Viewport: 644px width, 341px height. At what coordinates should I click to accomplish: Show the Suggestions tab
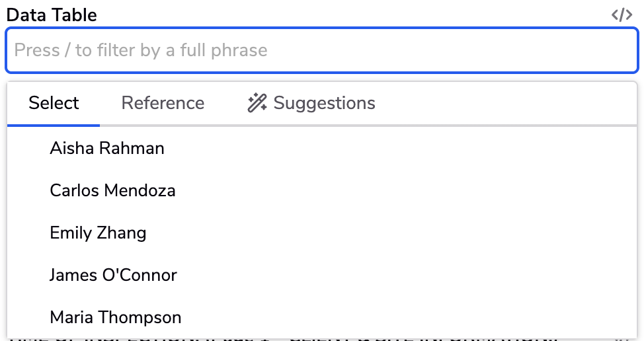pos(311,103)
